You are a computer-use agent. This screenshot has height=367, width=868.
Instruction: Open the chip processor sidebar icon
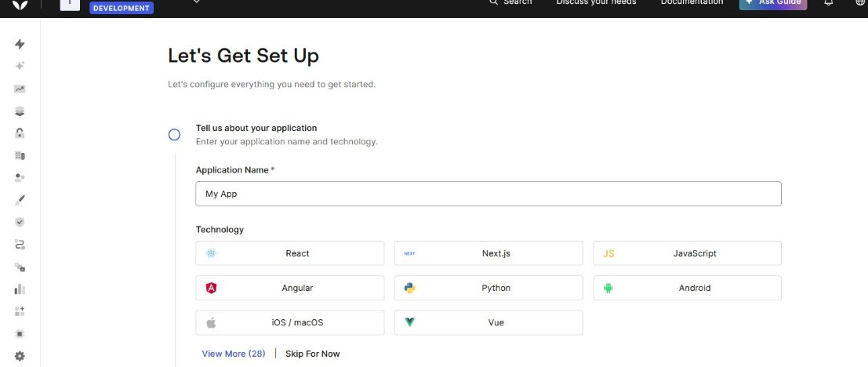(20, 334)
